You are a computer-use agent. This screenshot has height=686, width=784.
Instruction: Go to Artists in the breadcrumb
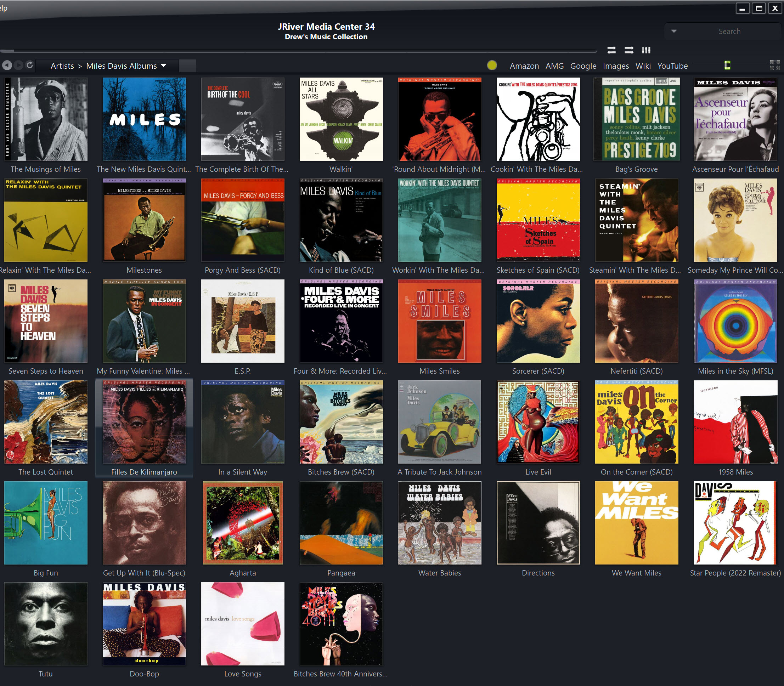[x=62, y=66]
